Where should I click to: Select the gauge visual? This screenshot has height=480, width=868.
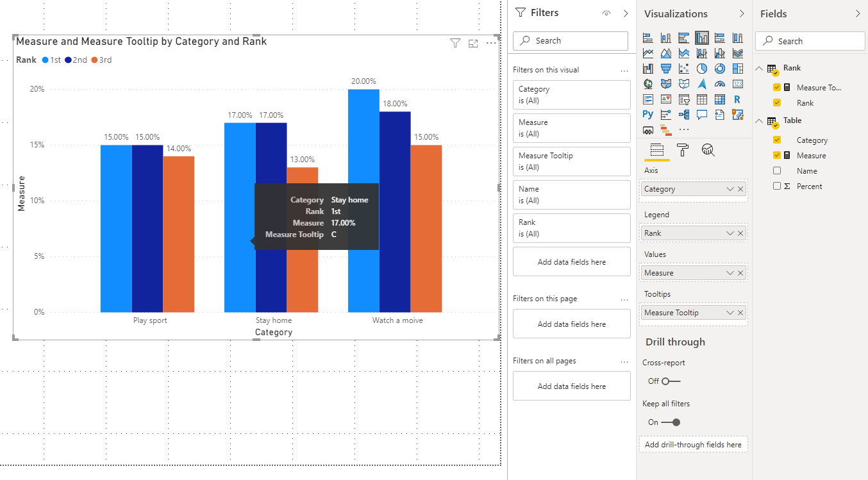[x=720, y=84]
